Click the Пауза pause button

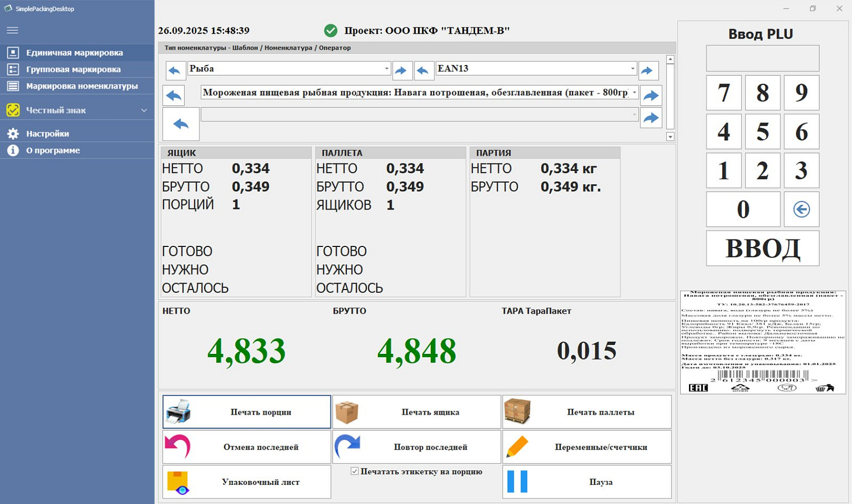[x=587, y=482]
